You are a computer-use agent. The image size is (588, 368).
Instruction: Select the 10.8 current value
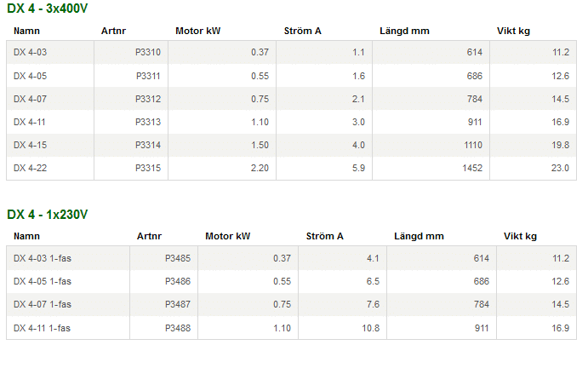tap(370, 327)
